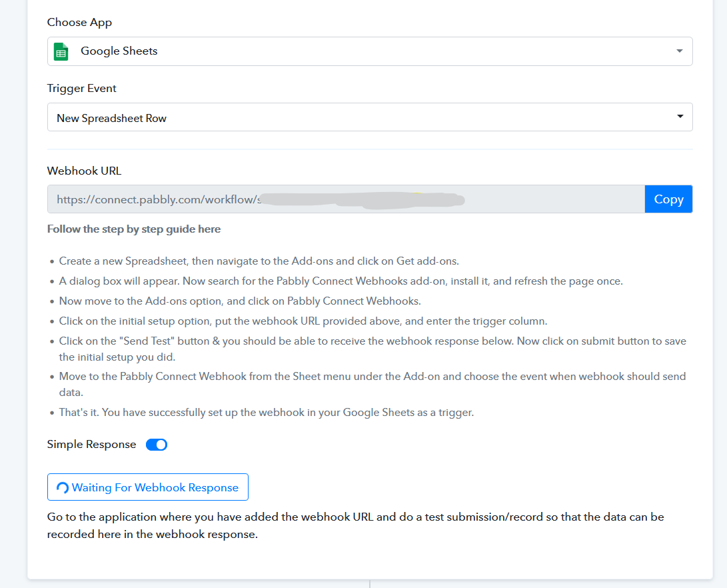
Task: Click the 'That's it' success instruction
Action: click(266, 412)
